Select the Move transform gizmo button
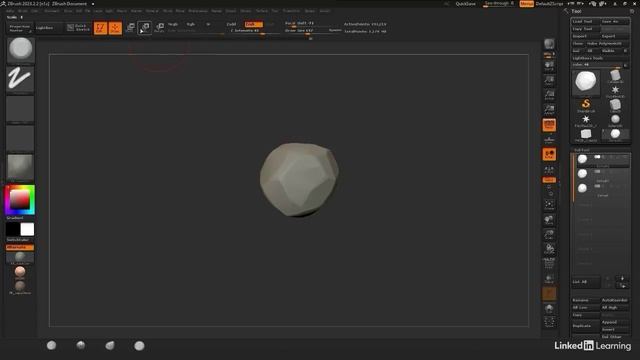 [130, 28]
